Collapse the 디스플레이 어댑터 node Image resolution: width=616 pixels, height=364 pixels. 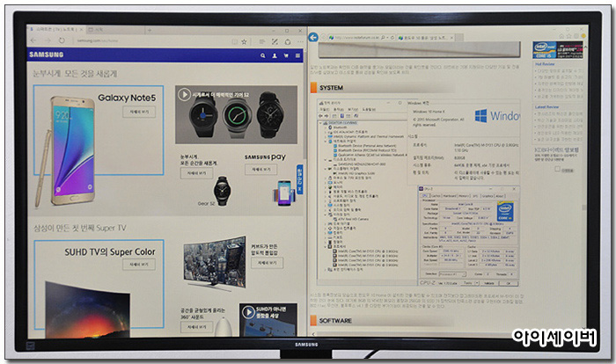tap(326, 169)
